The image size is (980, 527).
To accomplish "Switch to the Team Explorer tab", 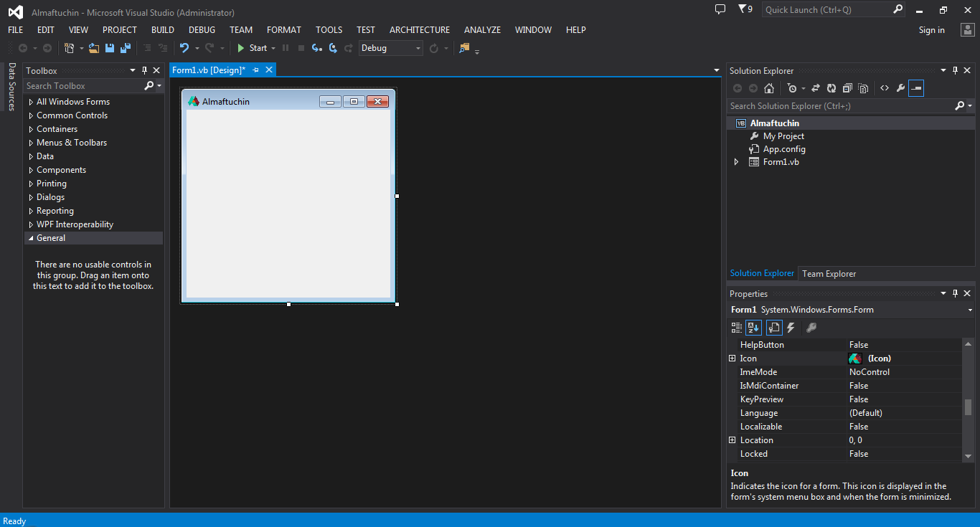I will (829, 273).
